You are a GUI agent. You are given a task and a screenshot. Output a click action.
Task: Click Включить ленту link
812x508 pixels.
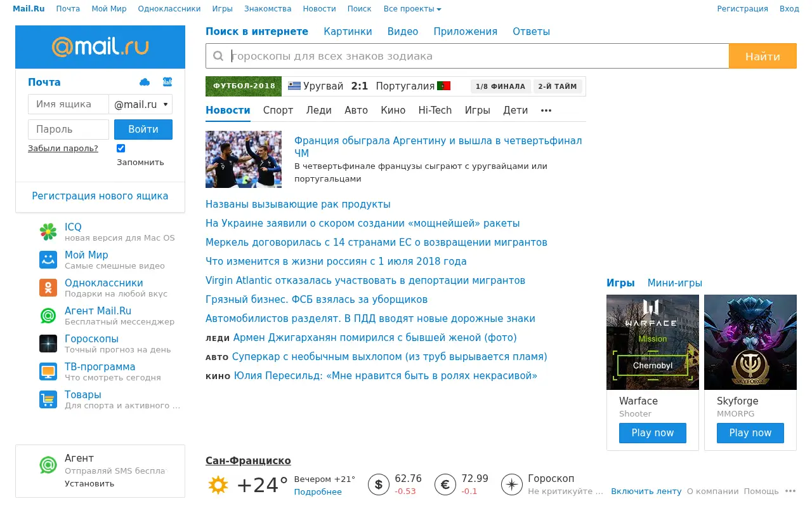[646, 491]
